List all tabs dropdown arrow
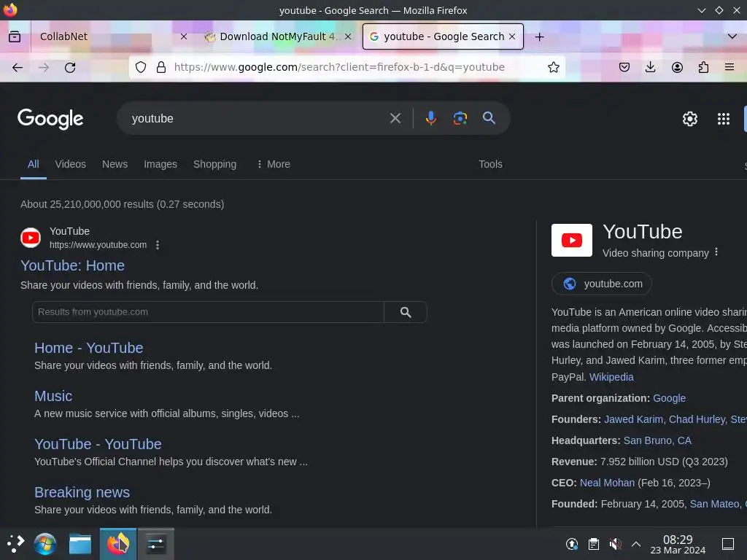This screenshot has height=560, width=747. click(732, 36)
